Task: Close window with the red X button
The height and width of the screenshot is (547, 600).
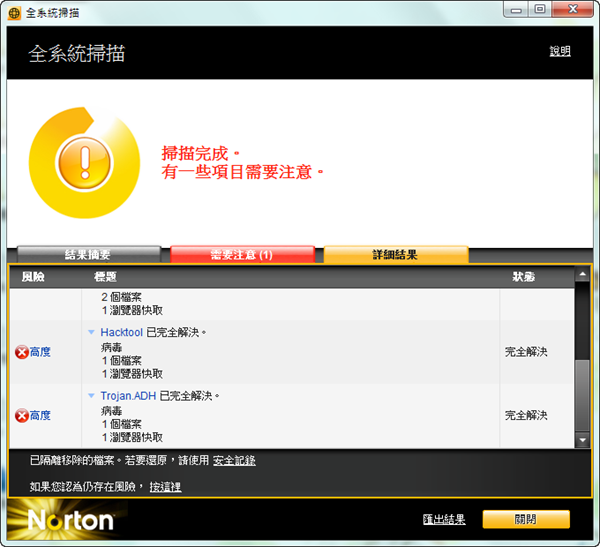Action: point(572,10)
